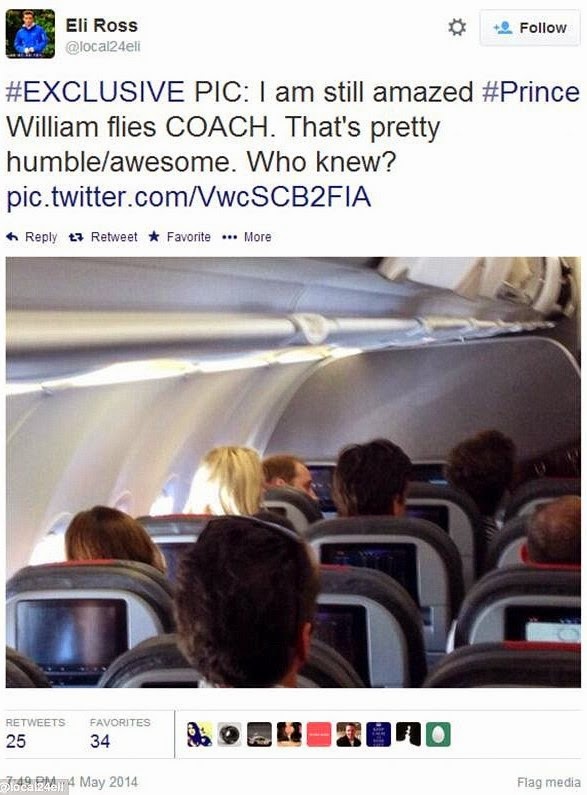Open the solid red square avatar
Viewport: 587px width, 795px height.
(x=319, y=734)
